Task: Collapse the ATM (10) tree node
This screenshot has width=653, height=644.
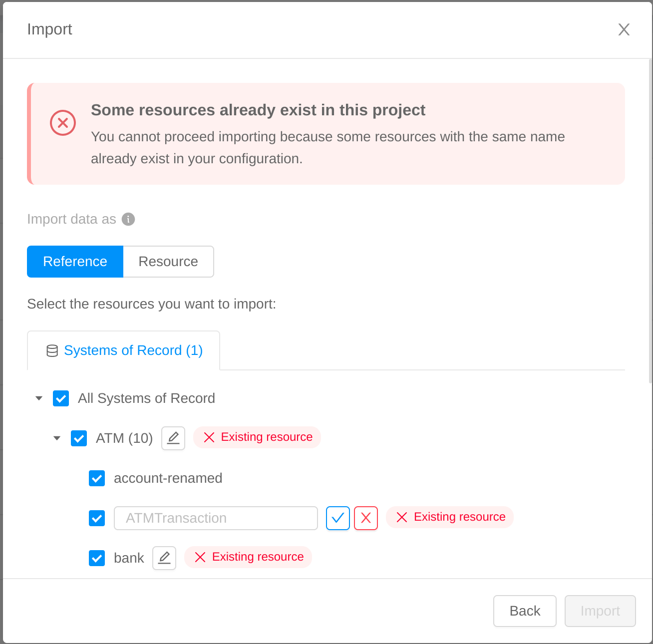Action: 57,438
